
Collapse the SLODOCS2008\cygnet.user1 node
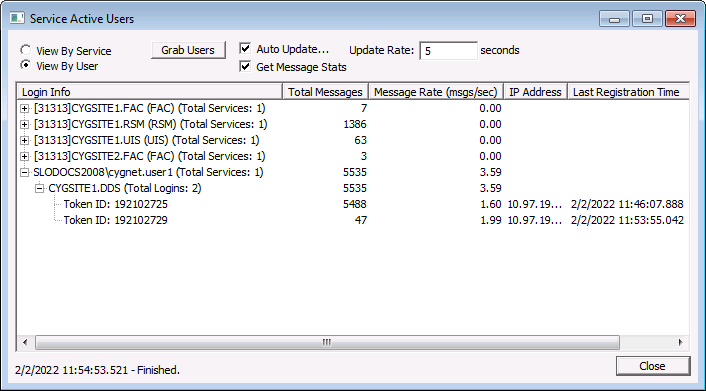[x=25, y=173]
